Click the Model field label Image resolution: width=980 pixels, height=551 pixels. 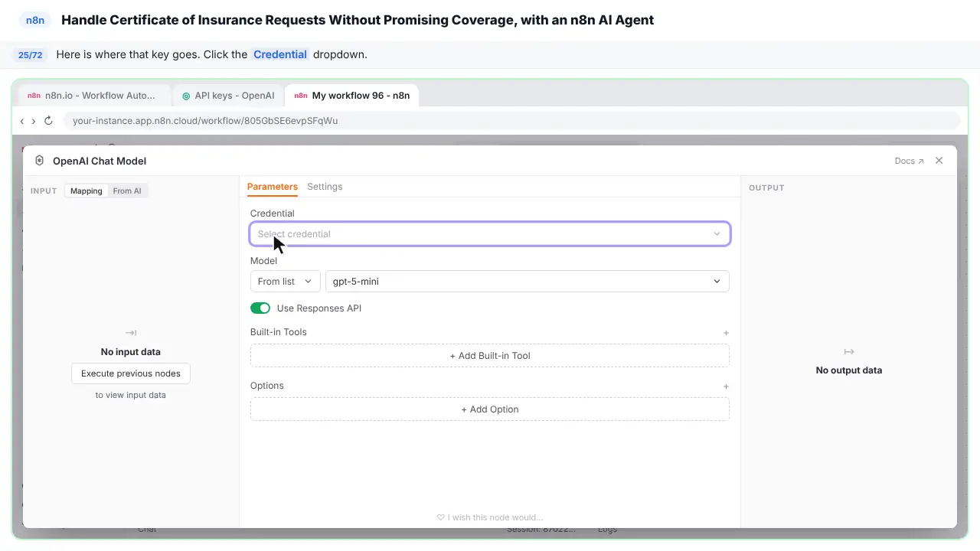(x=264, y=261)
